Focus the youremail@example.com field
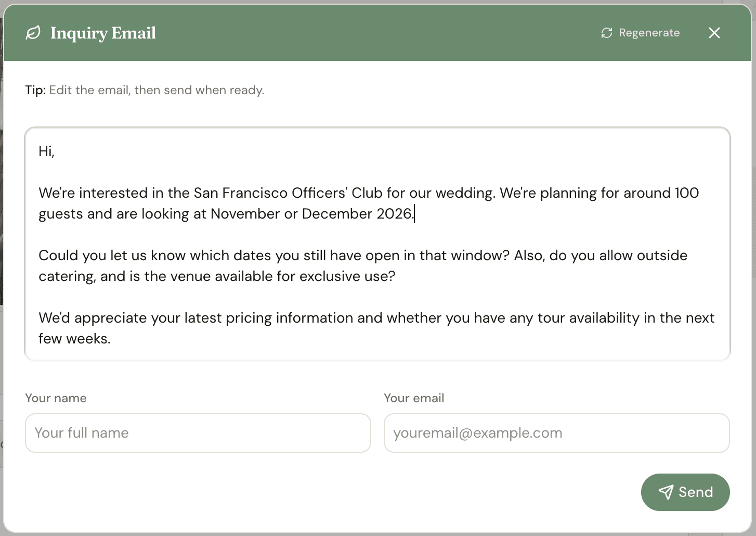Screen dimensions: 756x536 (557, 433)
